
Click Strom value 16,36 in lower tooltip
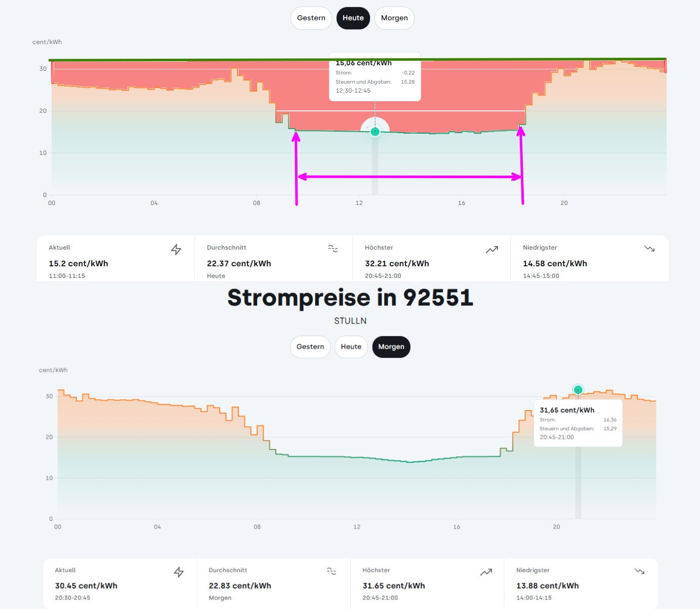click(610, 420)
